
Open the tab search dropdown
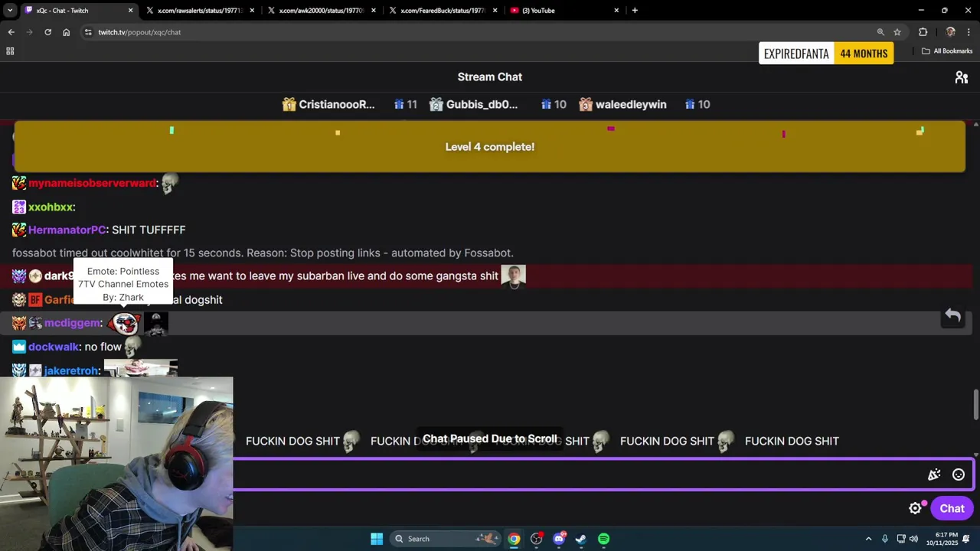pyautogui.click(x=9, y=11)
